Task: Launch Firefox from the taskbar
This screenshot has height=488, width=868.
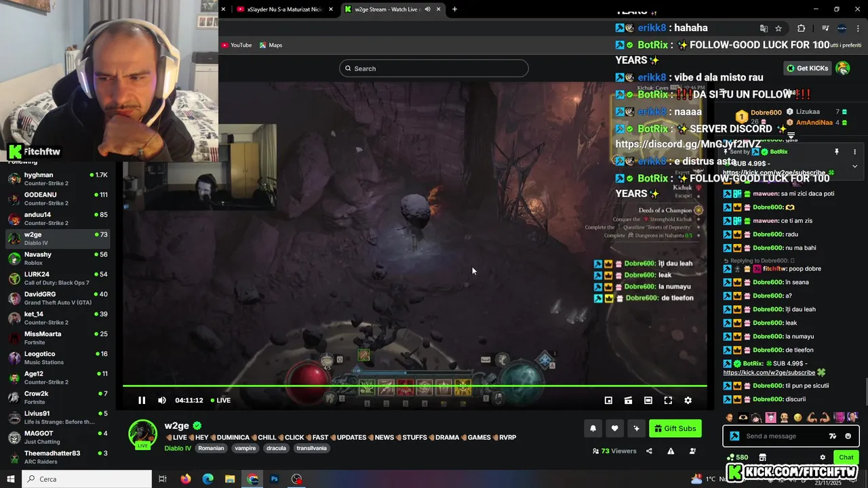Action: click(x=186, y=479)
